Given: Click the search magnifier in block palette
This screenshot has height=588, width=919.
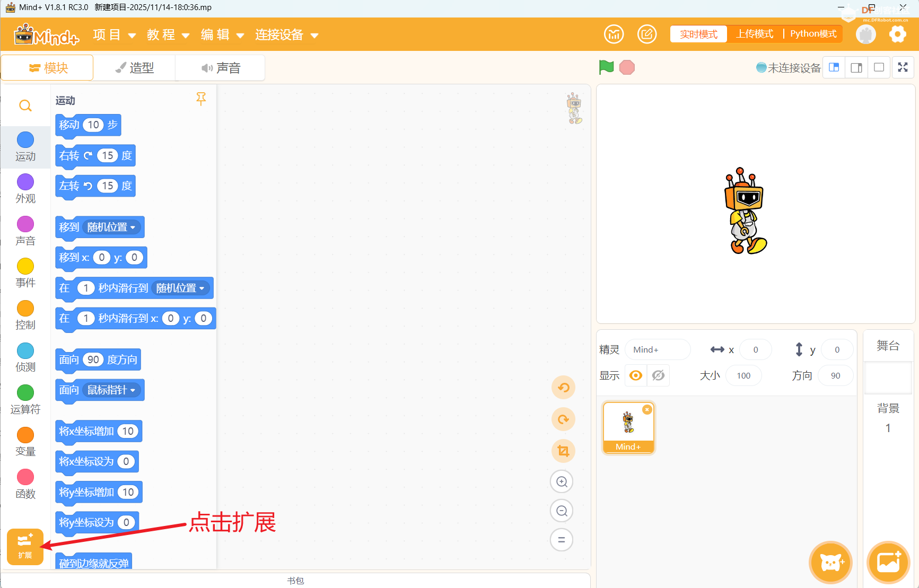Looking at the screenshot, I should 25,106.
